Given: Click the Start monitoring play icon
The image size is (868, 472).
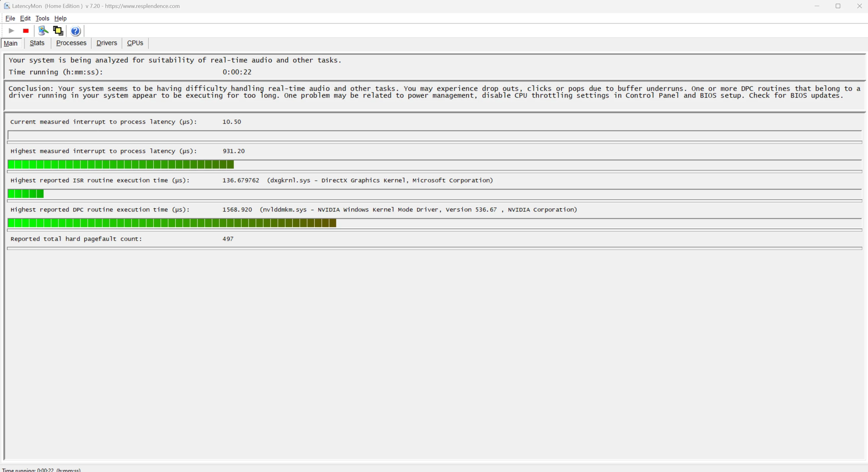Looking at the screenshot, I should [x=11, y=31].
